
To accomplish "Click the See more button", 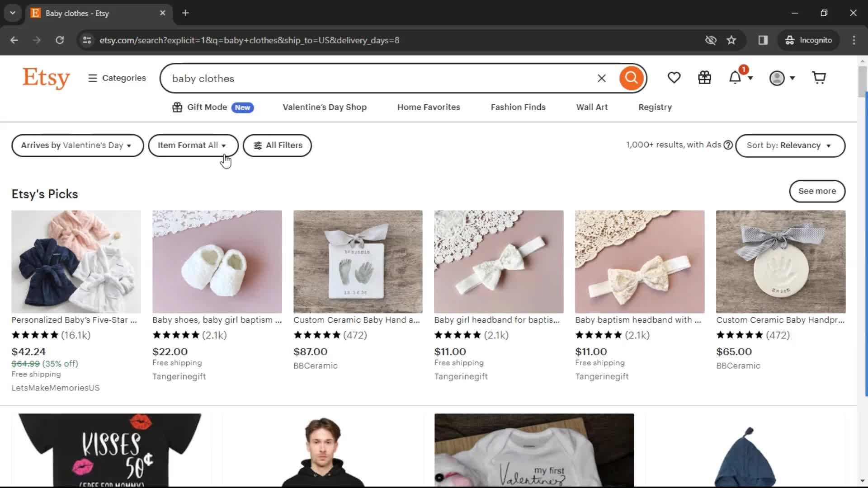I will 817,191.
